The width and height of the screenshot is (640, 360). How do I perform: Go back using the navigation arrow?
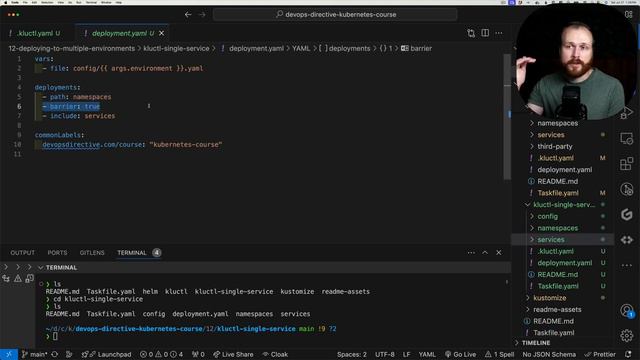point(188,15)
